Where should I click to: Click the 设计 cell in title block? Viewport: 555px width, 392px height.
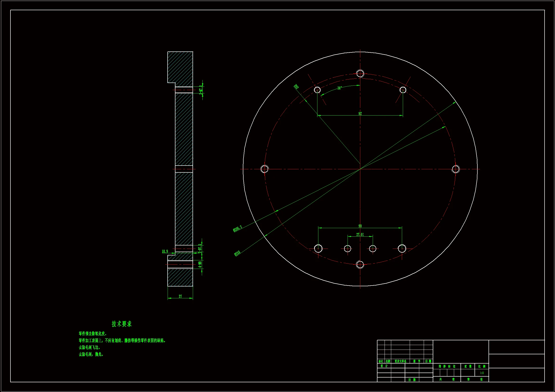384,366
